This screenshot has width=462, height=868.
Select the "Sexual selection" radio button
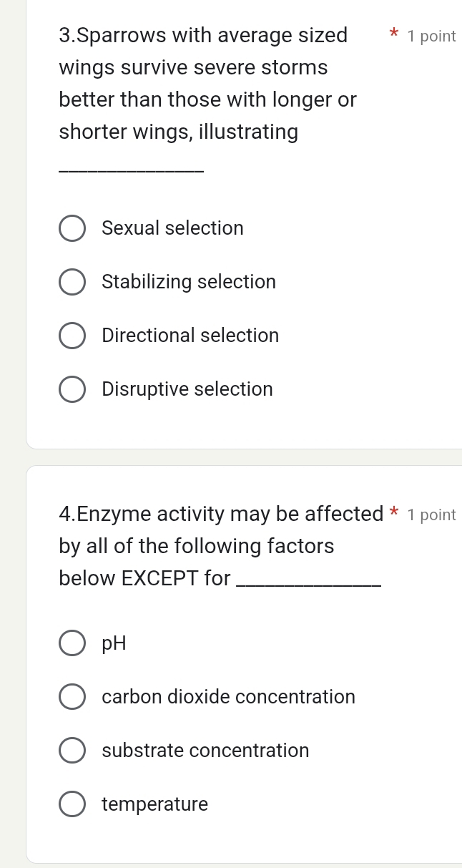click(x=72, y=228)
